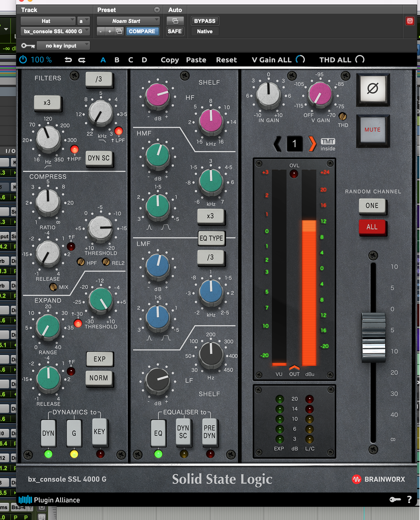Toggle the PRE DYN equaliser button
The image size is (420, 520).
pos(209,432)
